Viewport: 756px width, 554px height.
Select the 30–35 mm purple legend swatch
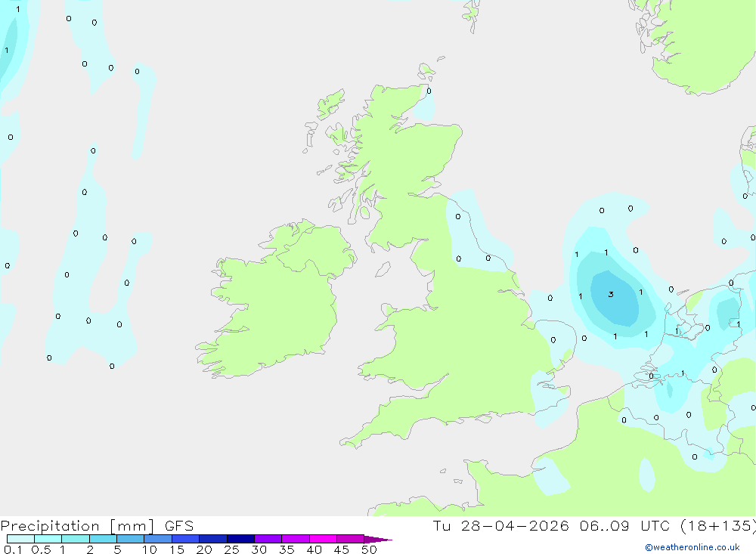[x=268, y=539]
